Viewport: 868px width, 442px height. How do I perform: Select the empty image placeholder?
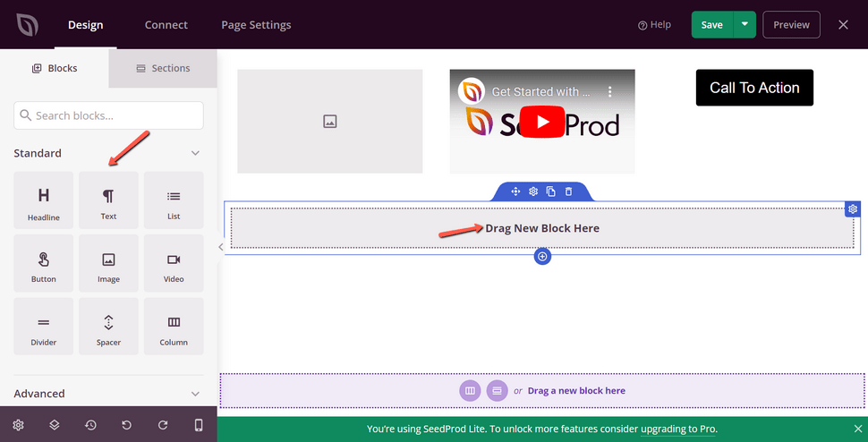330,121
